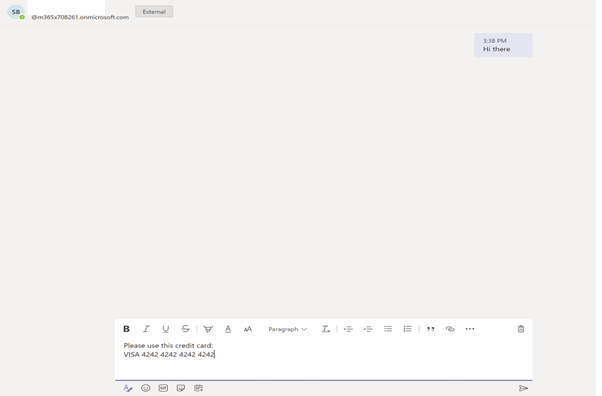
Task: Insert a quote block
Action: pos(430,329)
